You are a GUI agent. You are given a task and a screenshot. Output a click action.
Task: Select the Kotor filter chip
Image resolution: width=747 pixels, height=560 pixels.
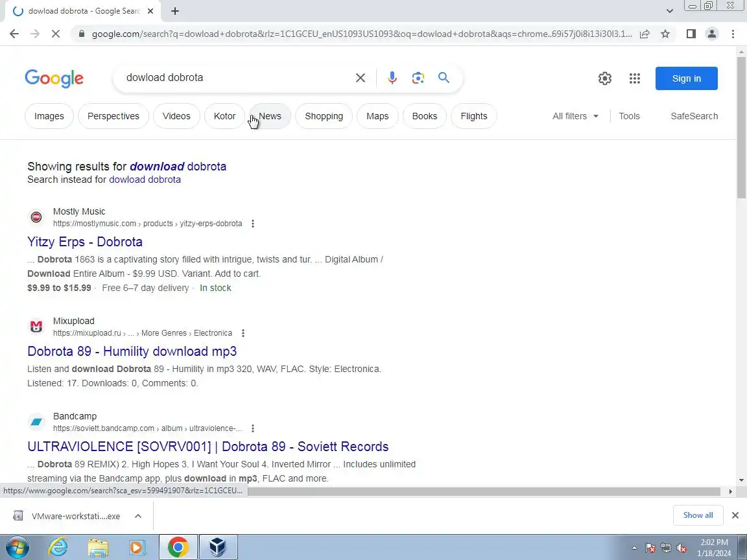tap(224, 116)
